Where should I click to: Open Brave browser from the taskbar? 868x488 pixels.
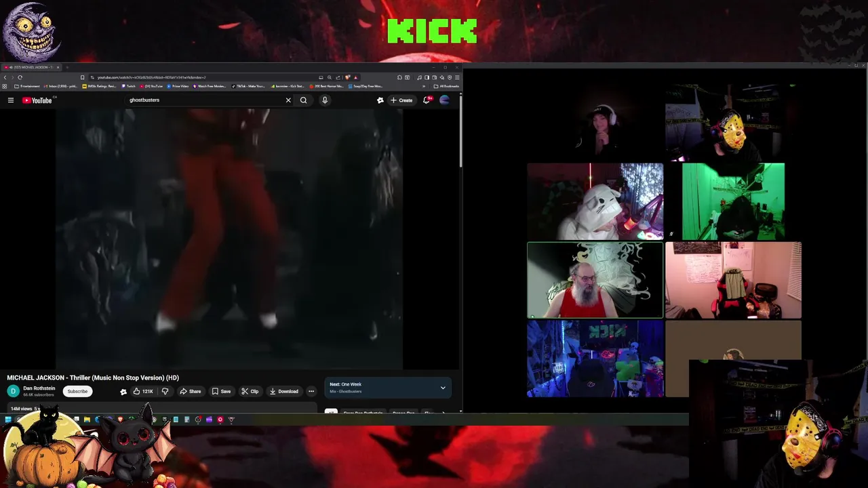120,420
